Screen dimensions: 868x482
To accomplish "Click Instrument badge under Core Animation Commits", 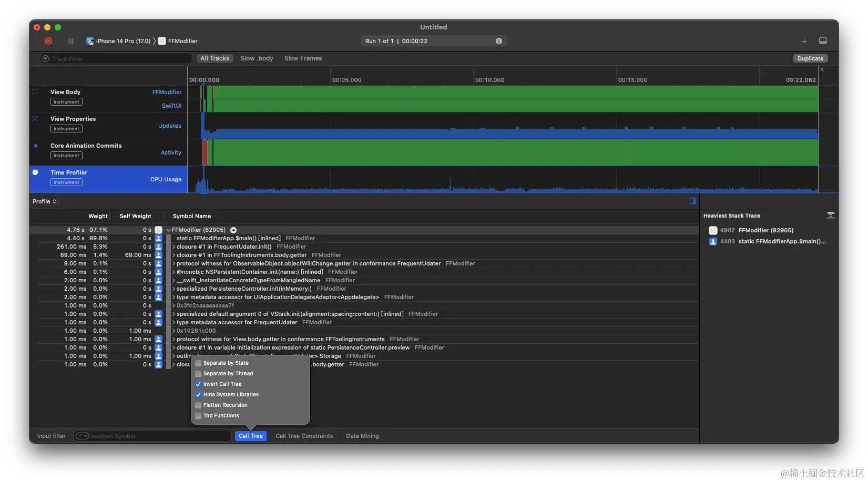I will tap(66, 156).
